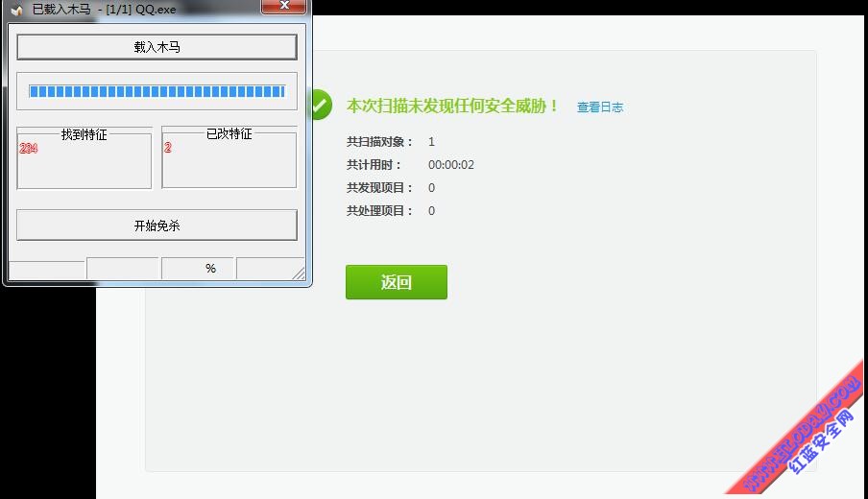Close the QQ.exe tool window
This screenshot has width=868, height=499.
(284, 8)
